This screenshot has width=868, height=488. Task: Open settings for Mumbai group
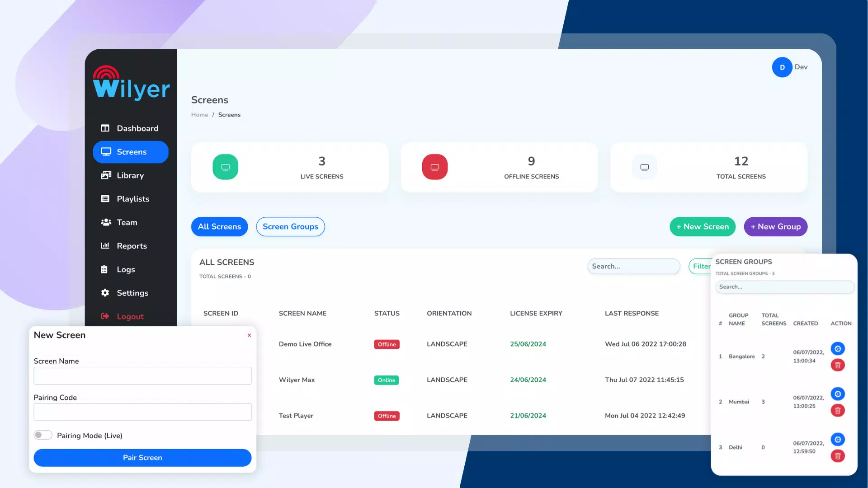coord(838,394)
